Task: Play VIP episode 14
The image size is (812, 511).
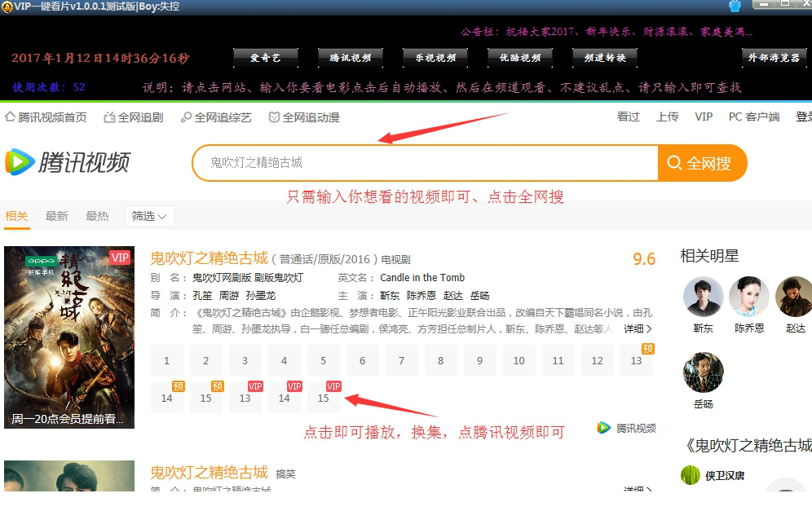Action: (285, 399)
